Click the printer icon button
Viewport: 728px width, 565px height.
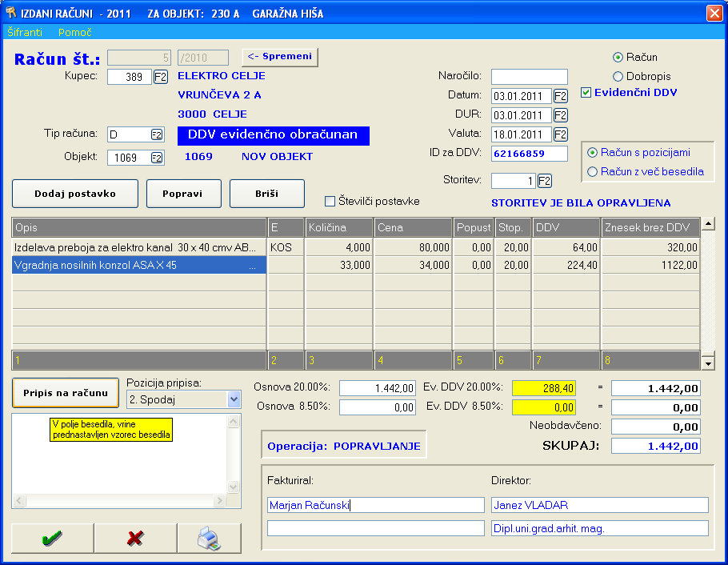click(x=209, y=539)
